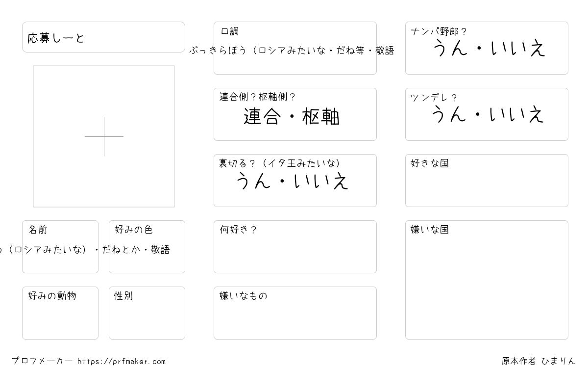Choose 枢軸 in the alliance question

pyautogui.click(x=321, y=117)
